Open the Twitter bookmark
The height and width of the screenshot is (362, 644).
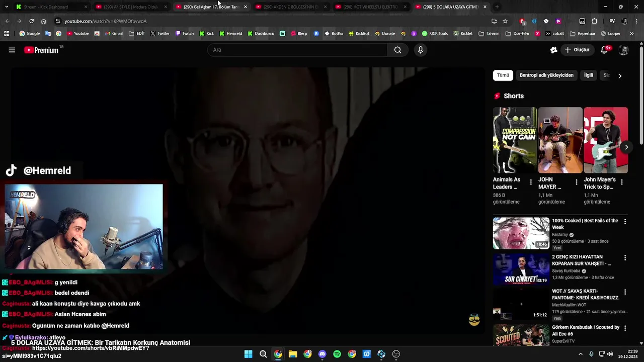coord(160,34)
